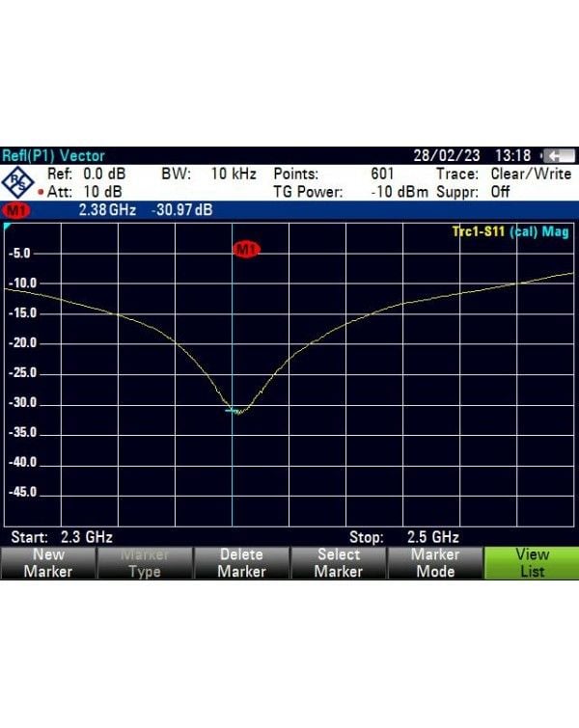Click the Suppr: Off setting

tap(500, 192)
